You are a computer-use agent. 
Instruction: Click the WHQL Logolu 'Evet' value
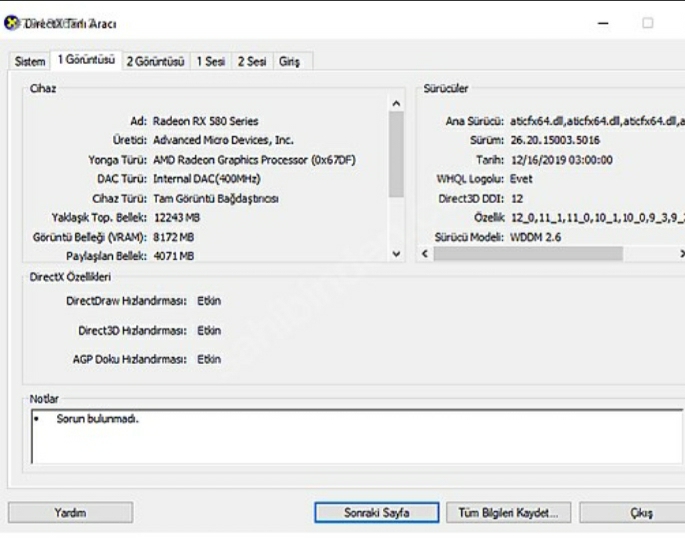521,179
